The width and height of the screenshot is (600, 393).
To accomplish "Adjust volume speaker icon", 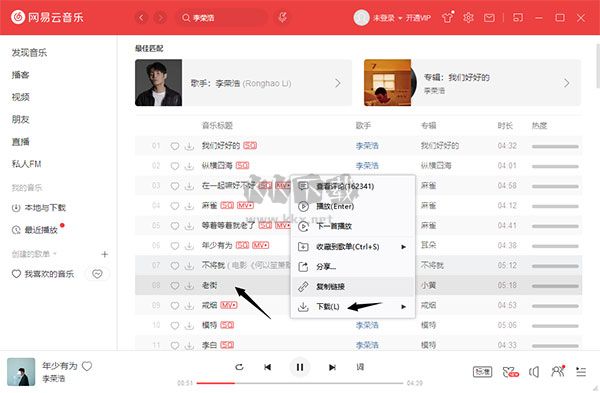I will pyautogui.click(x=534, y=372).
